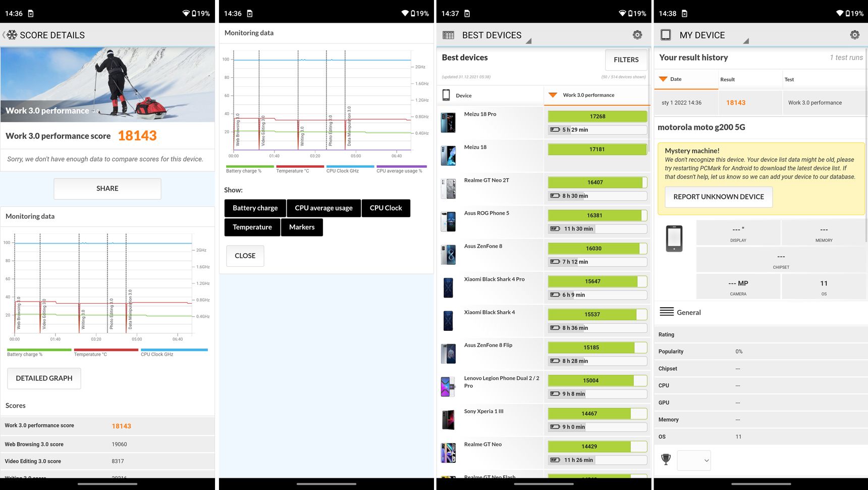Click the Device column header
Screen dimensions: 868x490
tap(490, 95)
